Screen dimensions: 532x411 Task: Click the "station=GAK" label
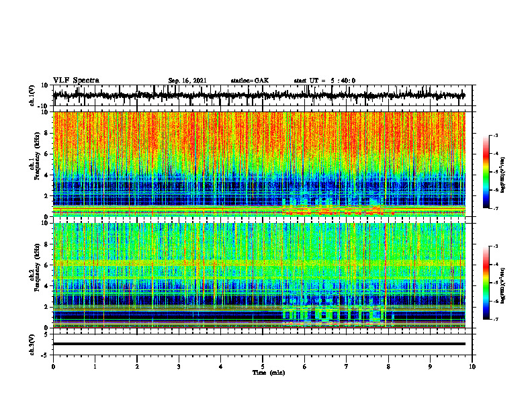point(250,81)
